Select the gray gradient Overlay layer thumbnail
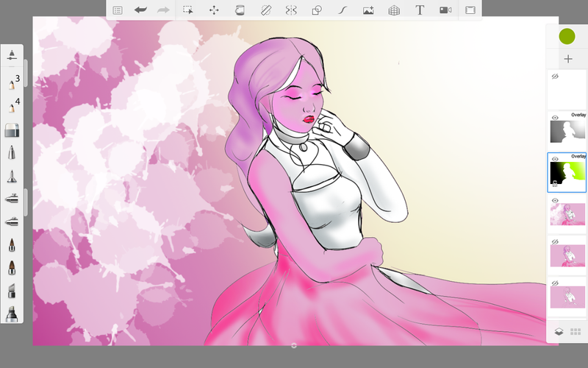 point(567,132)
